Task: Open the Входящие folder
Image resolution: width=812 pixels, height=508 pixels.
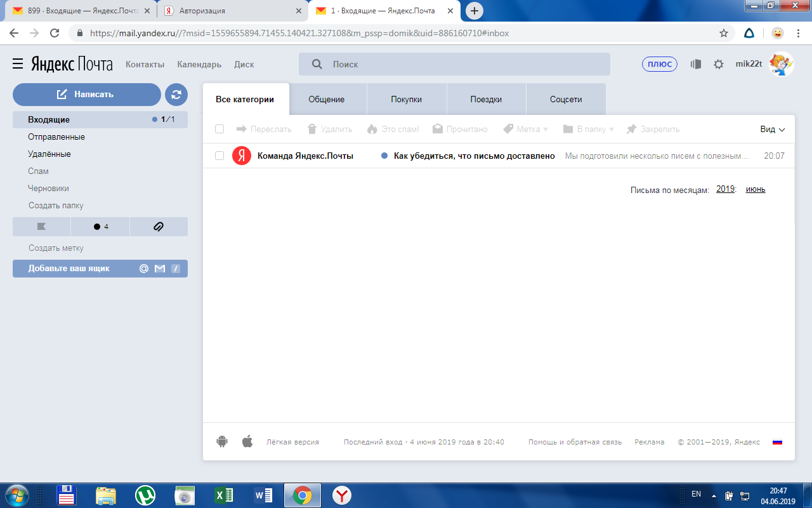Action: coord(100,119)
